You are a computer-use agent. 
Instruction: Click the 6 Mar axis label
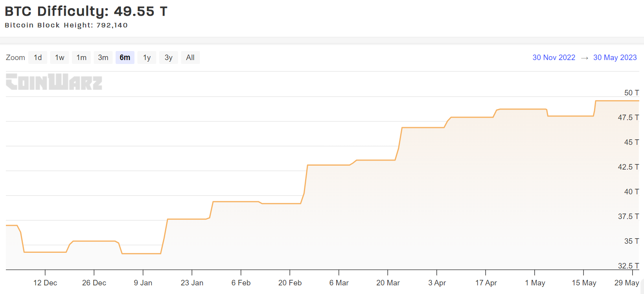click(x=339, y=283)
